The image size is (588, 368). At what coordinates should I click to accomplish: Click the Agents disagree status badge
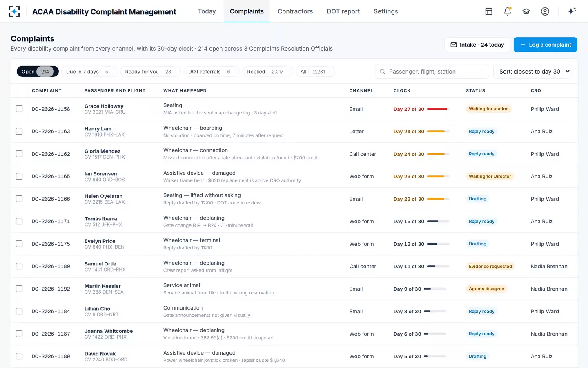[x=486, y=289]
